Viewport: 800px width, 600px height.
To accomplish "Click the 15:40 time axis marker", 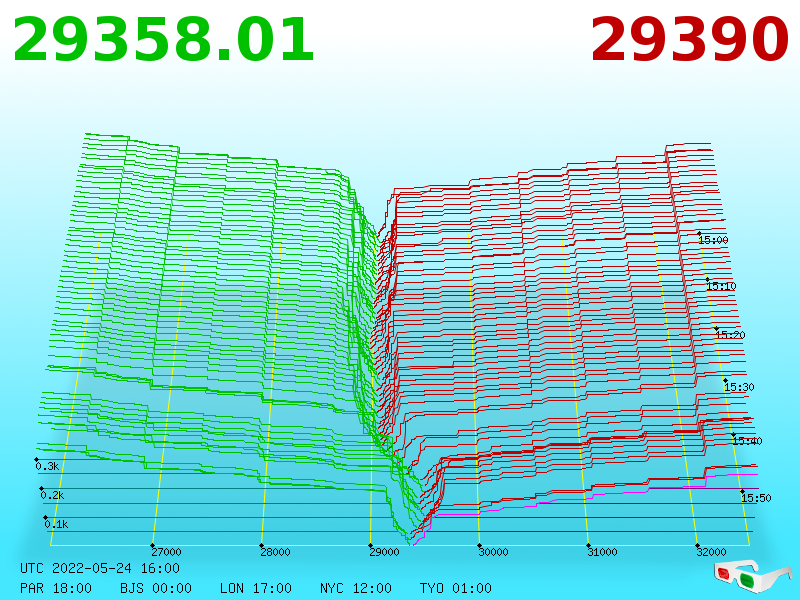I will pos(747,441).
